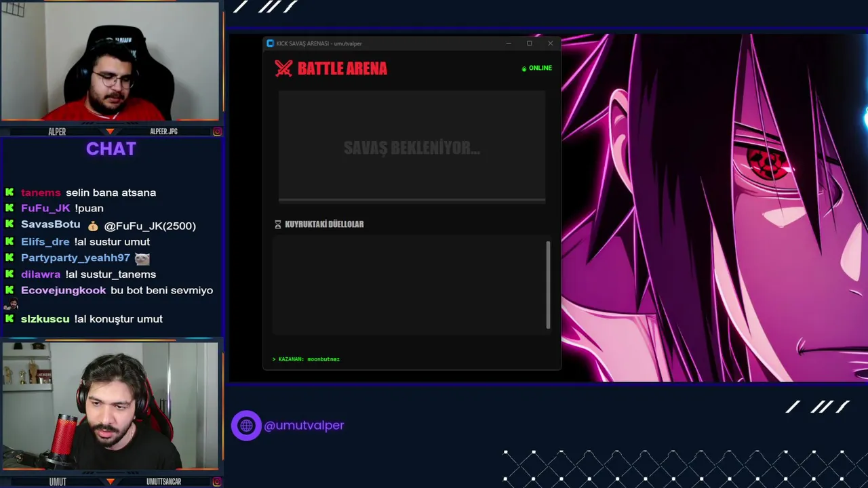Image resolution: width=868 pixels, height=488 pixels.
Task: Click the Kick badge next to Elifs_dre
Action: pyautogui.click(x=9, y=241)
